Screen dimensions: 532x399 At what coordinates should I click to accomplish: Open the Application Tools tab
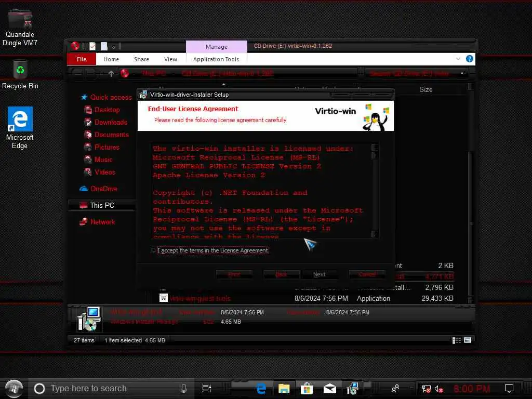point(216,59)
